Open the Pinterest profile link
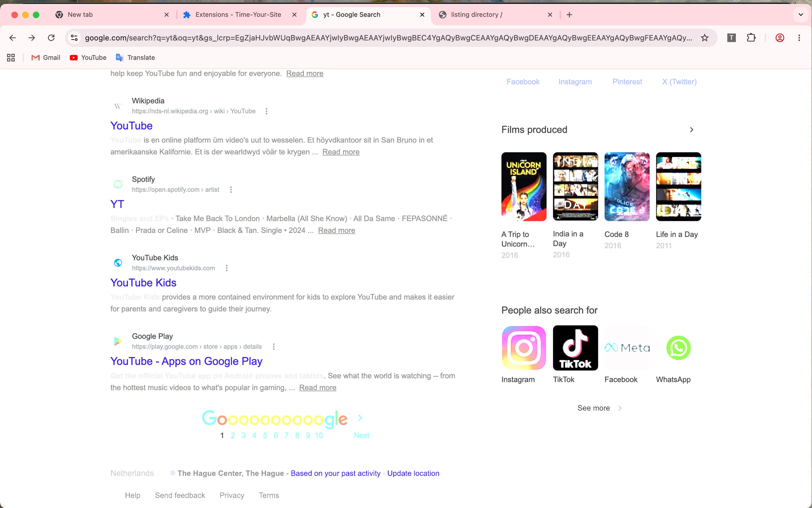812x508 pixels. click(627, 82)
